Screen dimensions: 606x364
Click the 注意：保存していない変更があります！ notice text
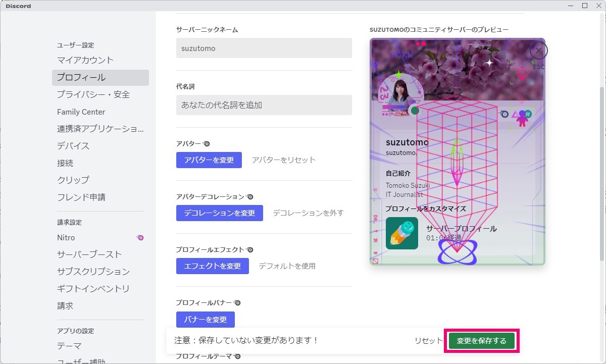tap(246, 341)
